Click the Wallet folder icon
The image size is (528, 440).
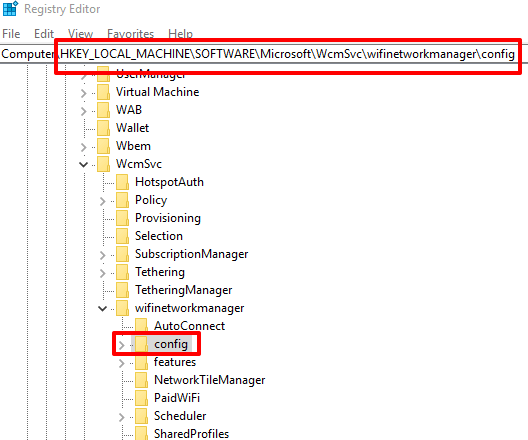click(103, 128)
